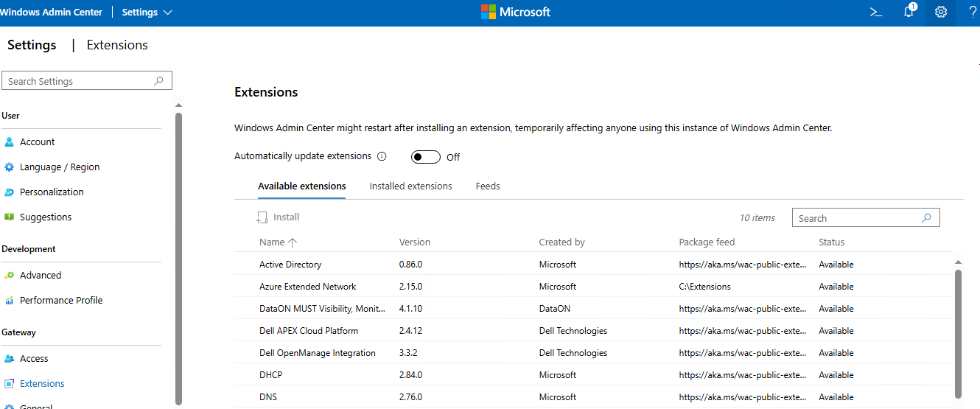Click the Suggestions icon
Screen dimensions: 980x409
10,217
